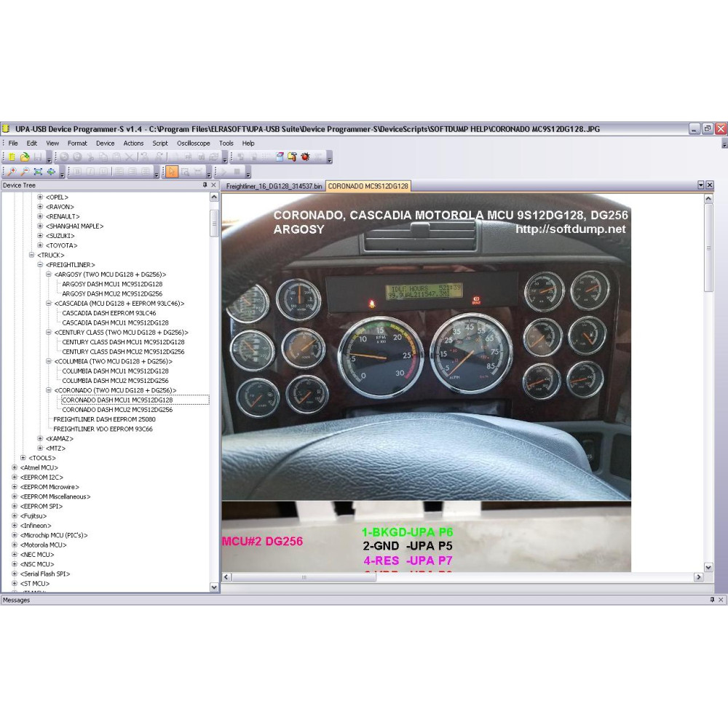Click the image viewer horizontal scrollbar thumb
728x728 pixels.
304,577
